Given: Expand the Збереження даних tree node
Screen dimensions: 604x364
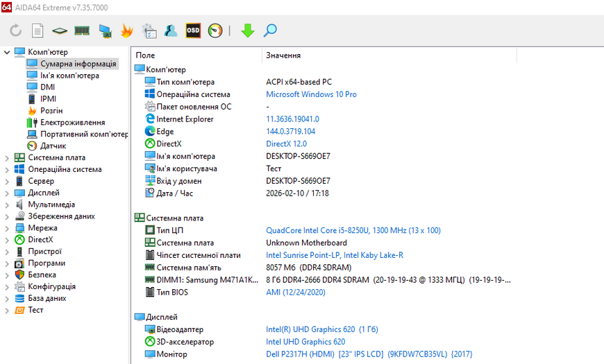Looking at the screenshot, I should (6, 216).
